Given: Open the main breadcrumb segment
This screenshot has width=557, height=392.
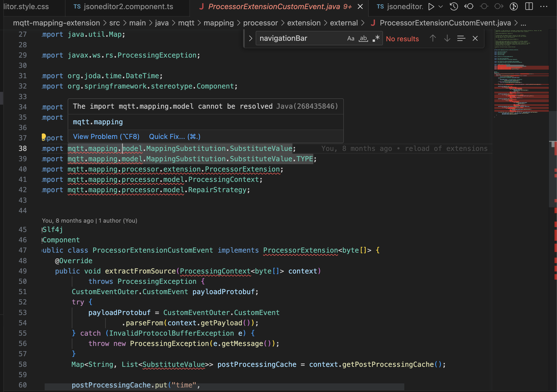Looking at the screenshot, I should 137,23.
